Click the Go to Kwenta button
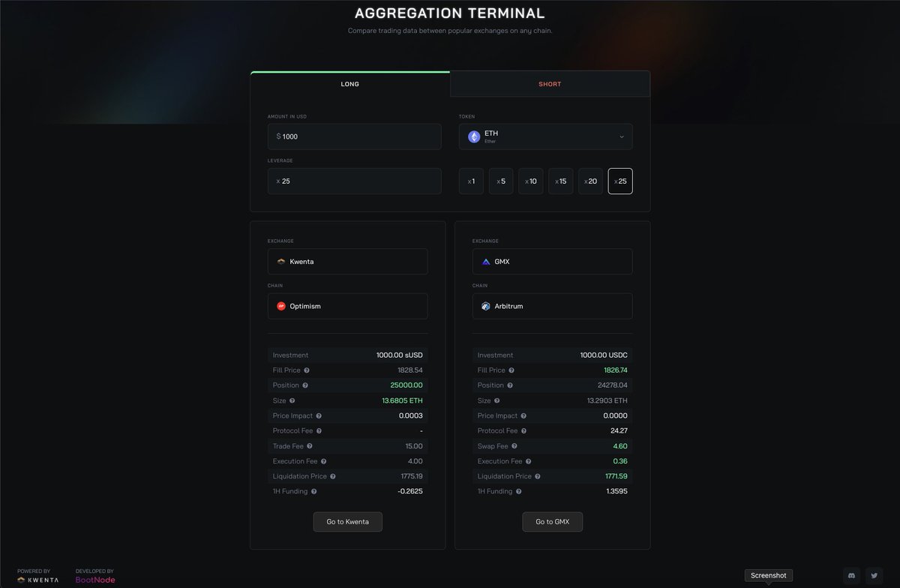This screenshot has width=900, height=588. pyautogui.click(x=348, y=522)
